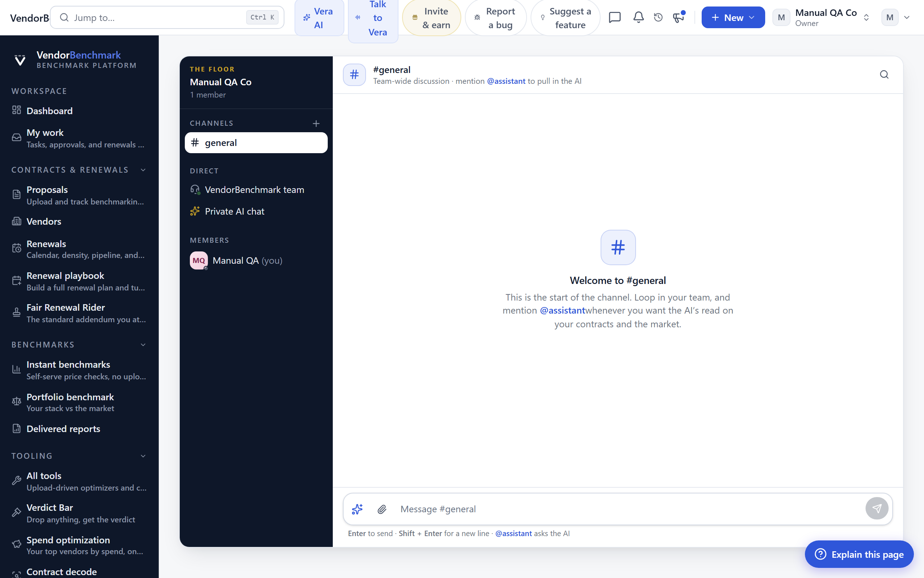
Task: Click @assistant hint below composer
Action: (513, 533)
